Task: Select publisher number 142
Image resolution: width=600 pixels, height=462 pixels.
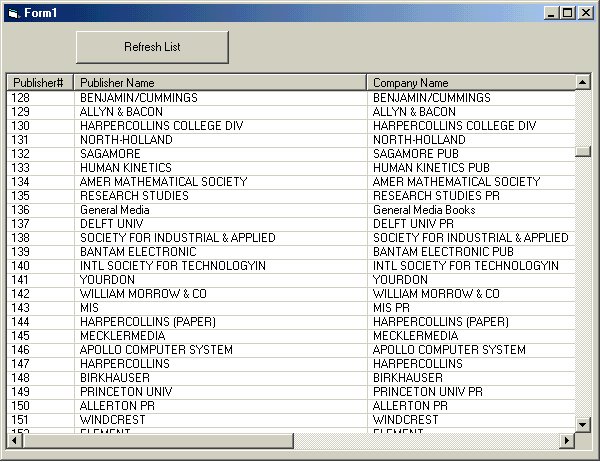Action: 20,294
